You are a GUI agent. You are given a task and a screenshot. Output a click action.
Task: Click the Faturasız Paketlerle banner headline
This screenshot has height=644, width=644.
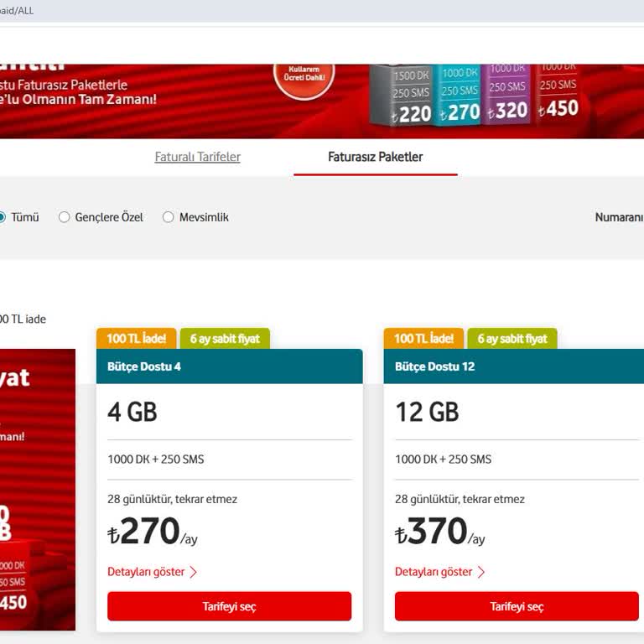click(x=64, y=85)
